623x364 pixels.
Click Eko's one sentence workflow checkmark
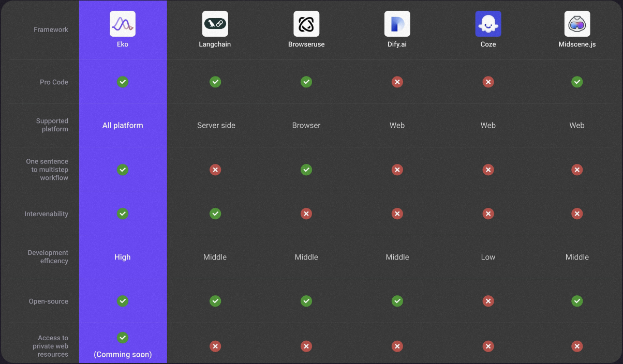click(123, 170)
